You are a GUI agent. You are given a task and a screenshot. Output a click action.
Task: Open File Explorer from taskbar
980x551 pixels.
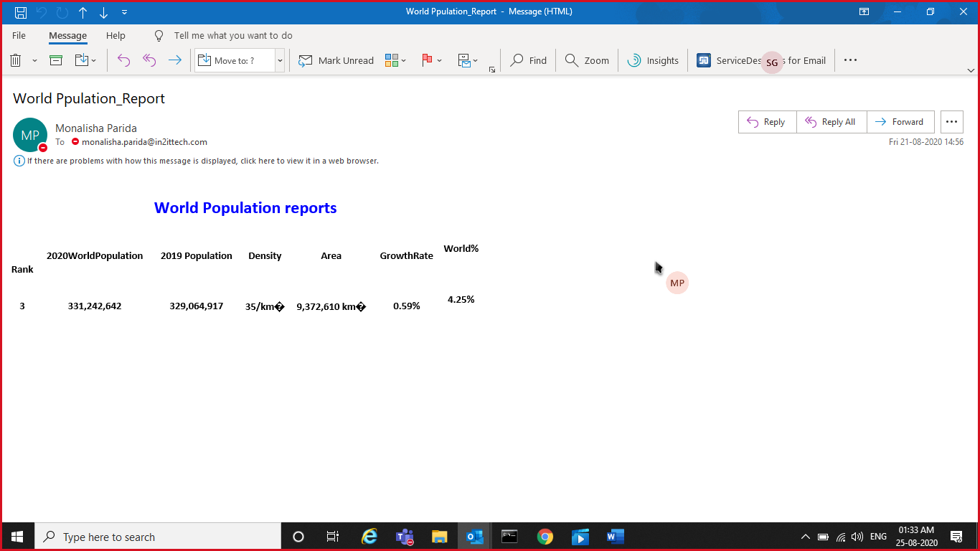click(440, 537)
